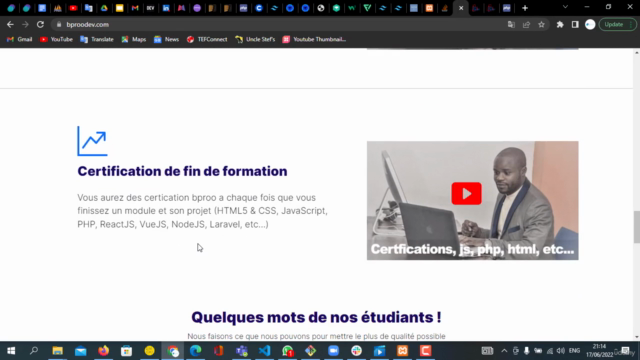Click the vertical scrollbar thumb

[637, 227]
